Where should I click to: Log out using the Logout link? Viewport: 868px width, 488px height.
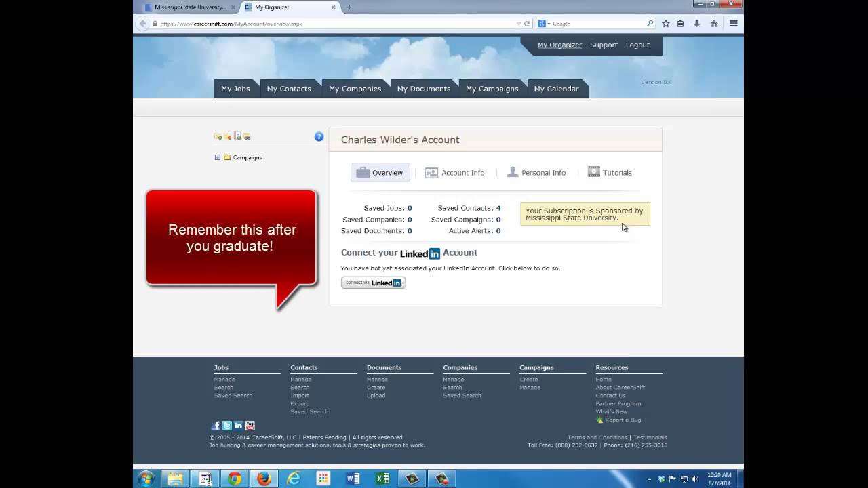637,45
